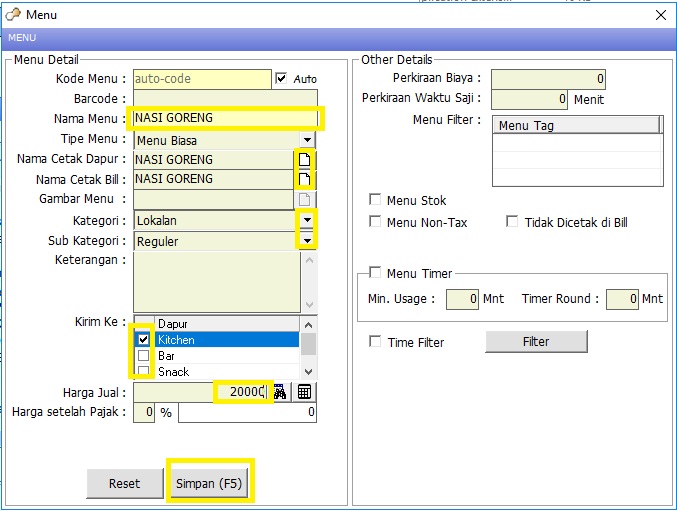Enable the Menu Stok checkbox
Image resolution: width=677 pixels, height=511 pixels.
[x=376, y=201]
